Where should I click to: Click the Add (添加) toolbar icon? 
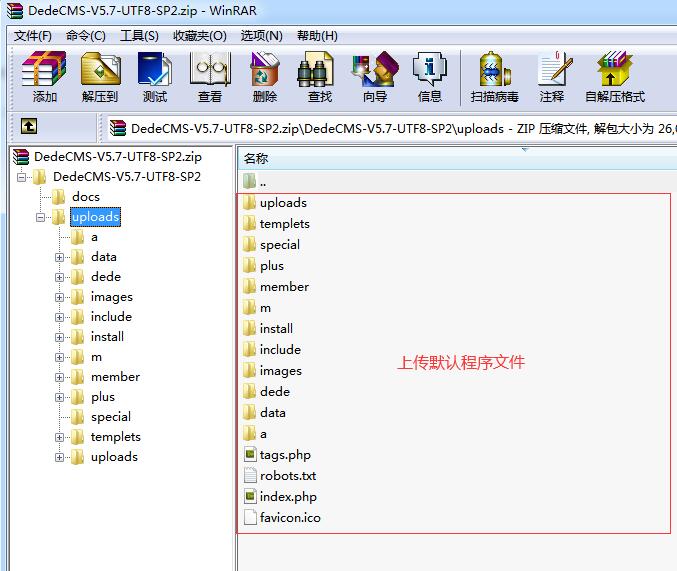[44, 77]
